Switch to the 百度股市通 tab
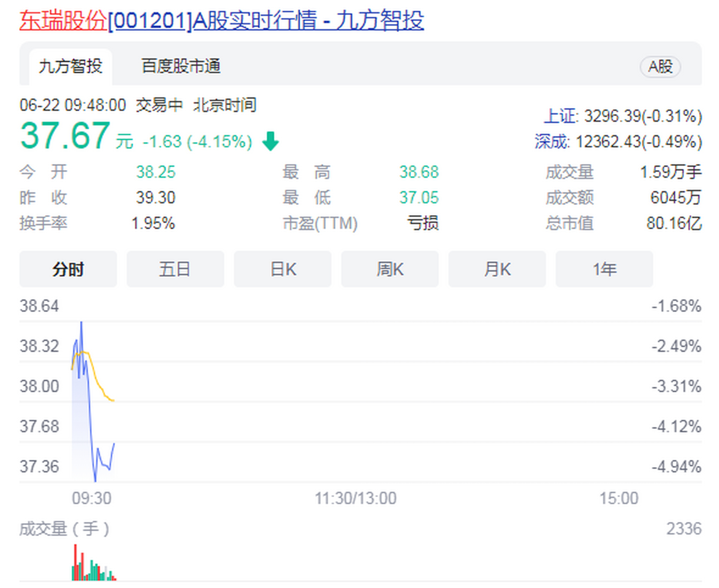The width and height of the screenshot is (719, 588). 180,67
